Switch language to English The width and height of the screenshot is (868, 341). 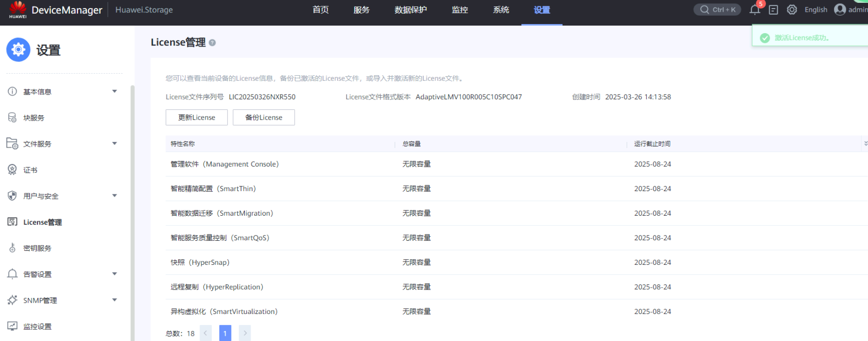[x=816, y=10]
